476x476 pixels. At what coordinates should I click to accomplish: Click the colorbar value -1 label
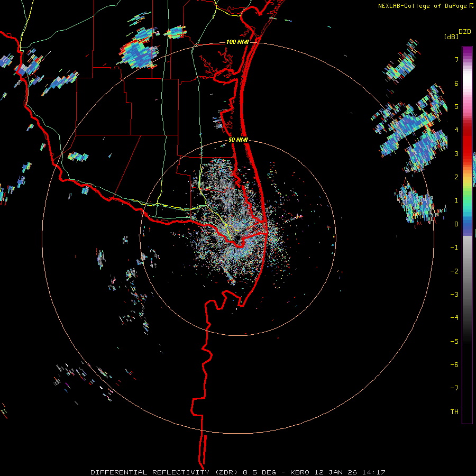point(454,248)
